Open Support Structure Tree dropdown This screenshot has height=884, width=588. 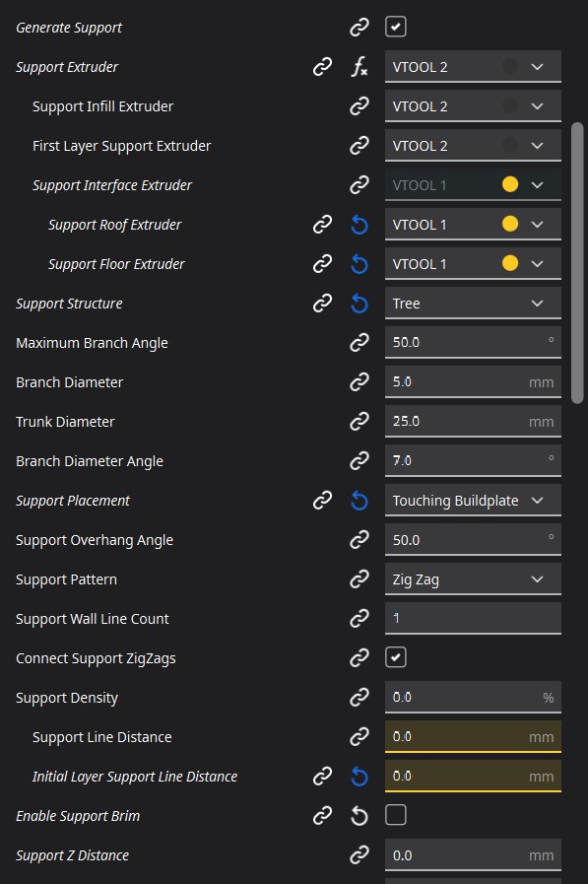tap(473, 304)
